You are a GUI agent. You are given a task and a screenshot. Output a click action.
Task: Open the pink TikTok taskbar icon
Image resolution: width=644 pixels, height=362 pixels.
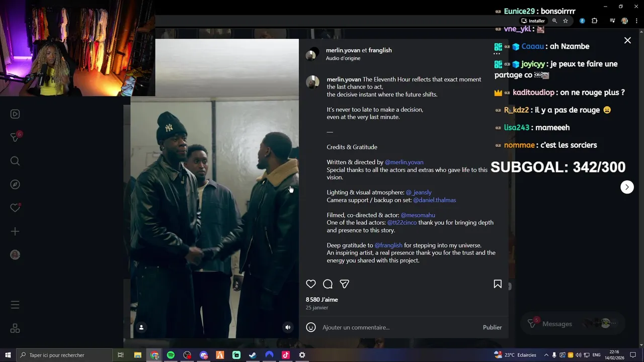[x=285, y=355]
